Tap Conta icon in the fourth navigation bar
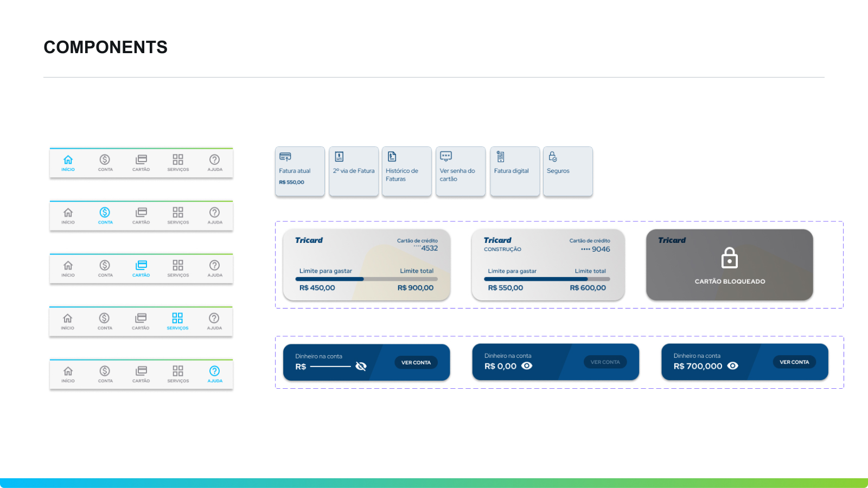The width and height of the screenshot is (868, 488). point(104,318)
